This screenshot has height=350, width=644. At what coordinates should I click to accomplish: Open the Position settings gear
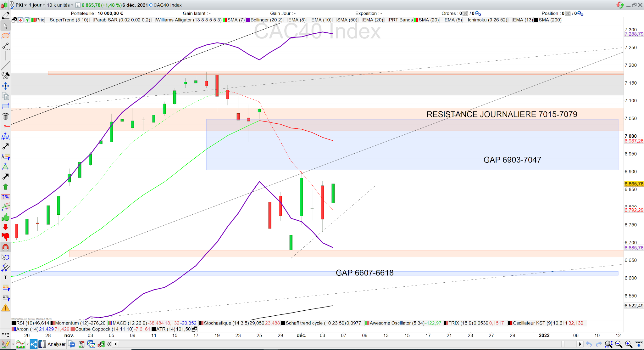pos(580,13)
